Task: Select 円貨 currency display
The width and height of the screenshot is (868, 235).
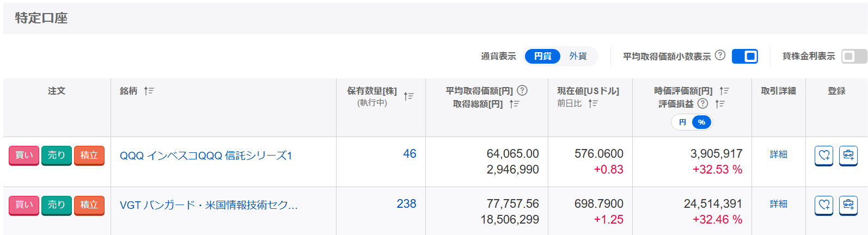Action: point(542,56)
